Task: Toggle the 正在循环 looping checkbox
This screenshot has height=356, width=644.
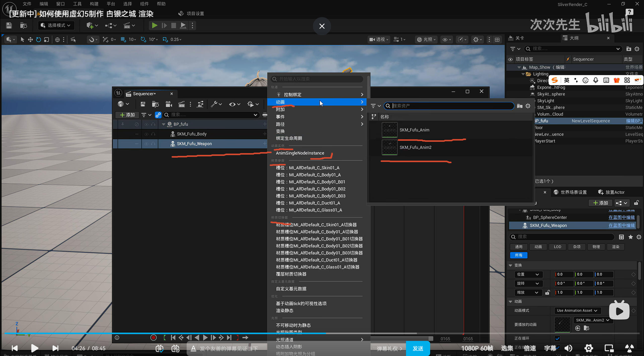Action: point(557,338)
